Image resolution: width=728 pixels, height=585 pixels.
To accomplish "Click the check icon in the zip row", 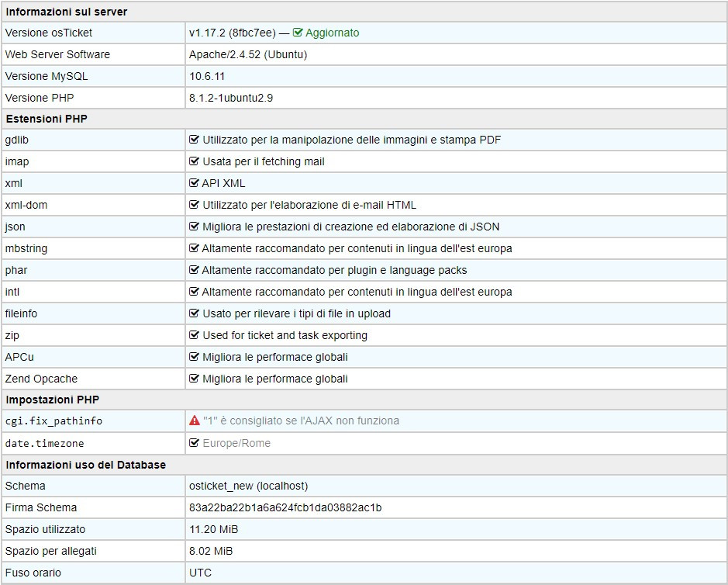I will coord(195,335).
